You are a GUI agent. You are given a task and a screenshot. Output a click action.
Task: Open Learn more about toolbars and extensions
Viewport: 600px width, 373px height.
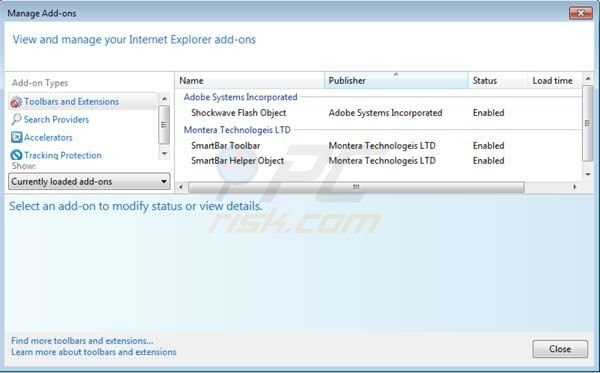tap(94, 352)
